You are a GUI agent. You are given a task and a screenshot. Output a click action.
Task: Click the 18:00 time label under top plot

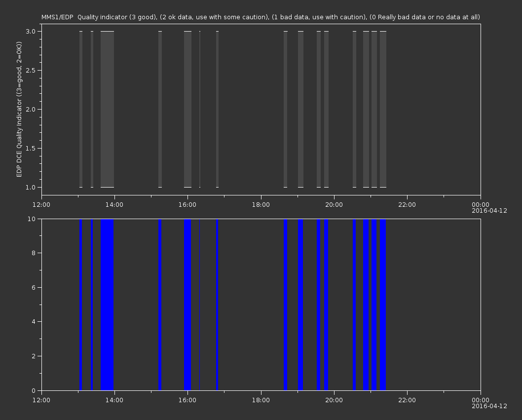click(x=261, y=204)
